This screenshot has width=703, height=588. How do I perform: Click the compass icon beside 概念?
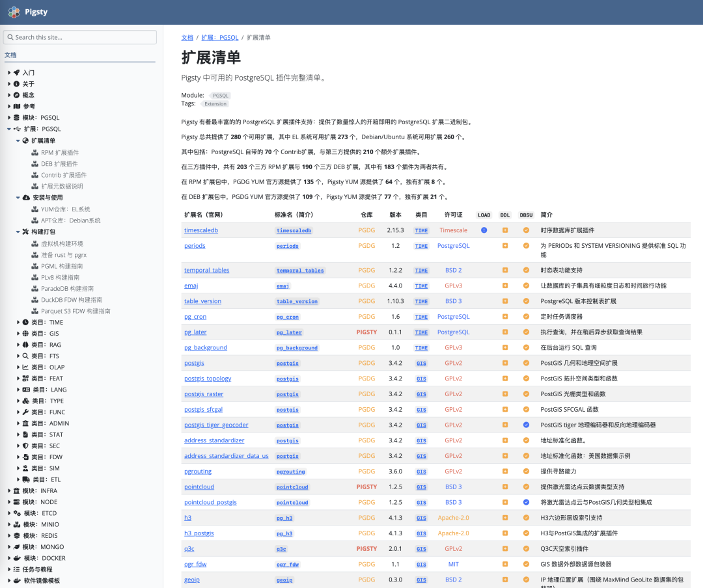16,95
